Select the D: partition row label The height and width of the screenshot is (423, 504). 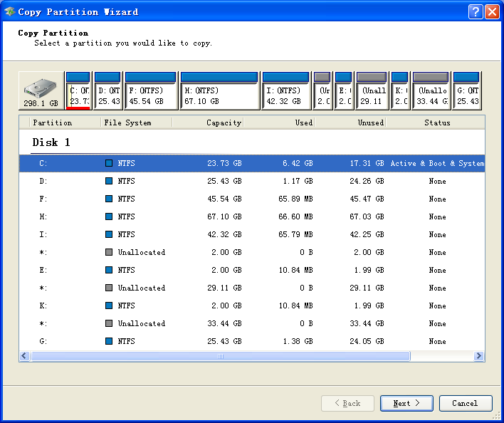click(43, 181)
